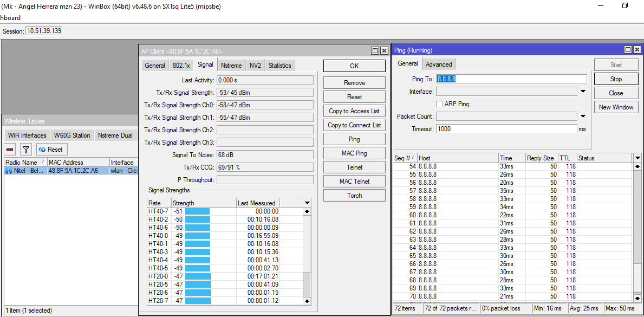Screen dimensions: 644x317
Task: Enable the ARP Ping checkbox
Action: pyautogui.click(x=440, y=104)
